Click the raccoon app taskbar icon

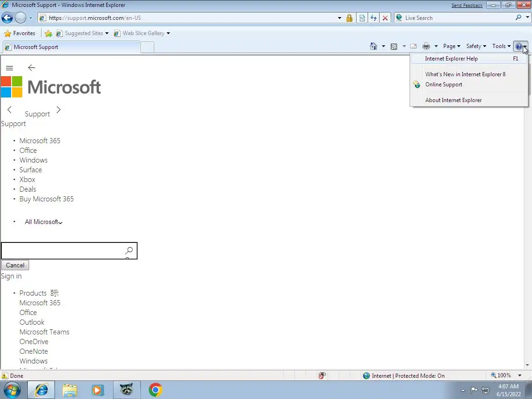127,390
